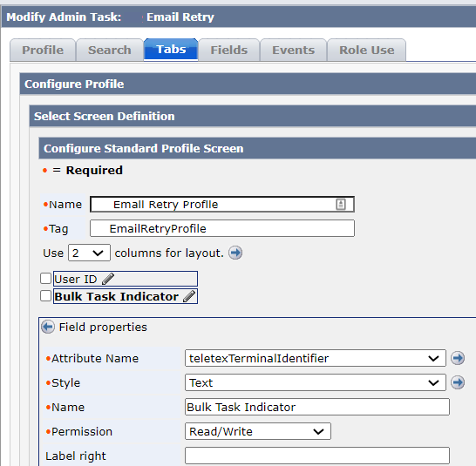The width and height of the screenshot is (476, 466).
Task: Click the arrow icon beside Attribute Name dropdown
Action: pyautogui.click(x=458, y=358)
